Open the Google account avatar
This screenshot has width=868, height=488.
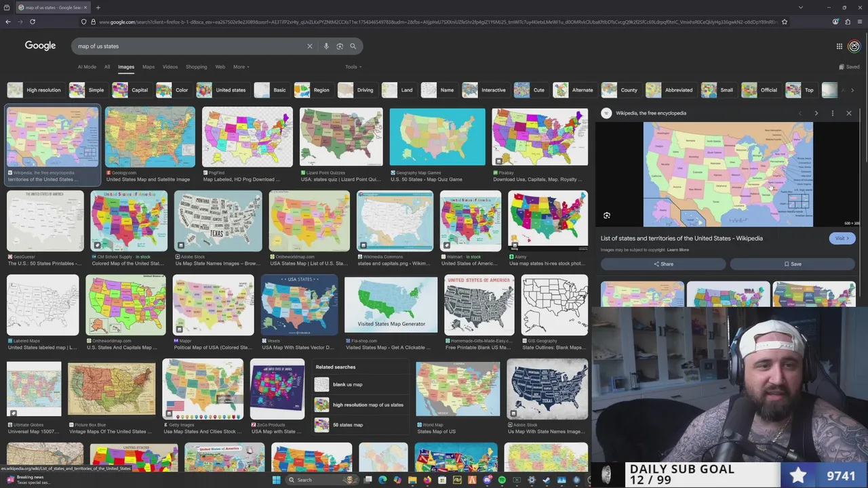854,46
